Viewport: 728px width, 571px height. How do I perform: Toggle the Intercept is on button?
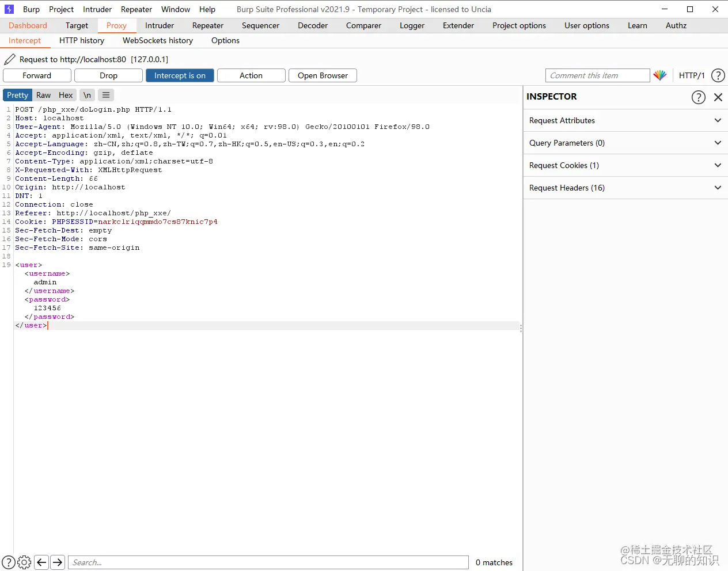(x=180, y=75)
